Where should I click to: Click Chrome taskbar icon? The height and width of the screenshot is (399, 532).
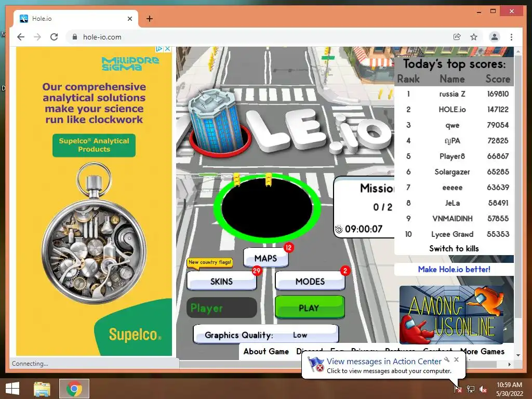tap(74, 389)
